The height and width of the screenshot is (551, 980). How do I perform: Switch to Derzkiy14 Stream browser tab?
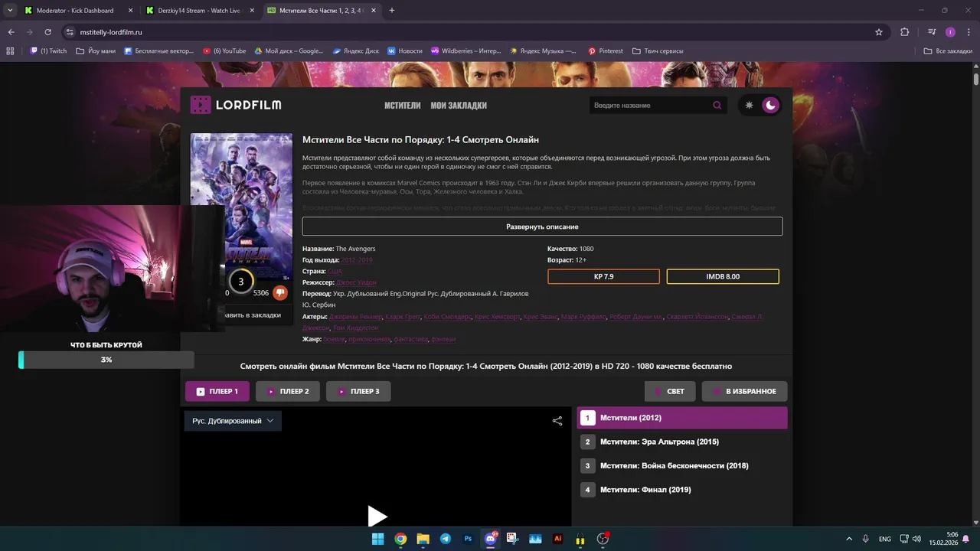(198, 11)
